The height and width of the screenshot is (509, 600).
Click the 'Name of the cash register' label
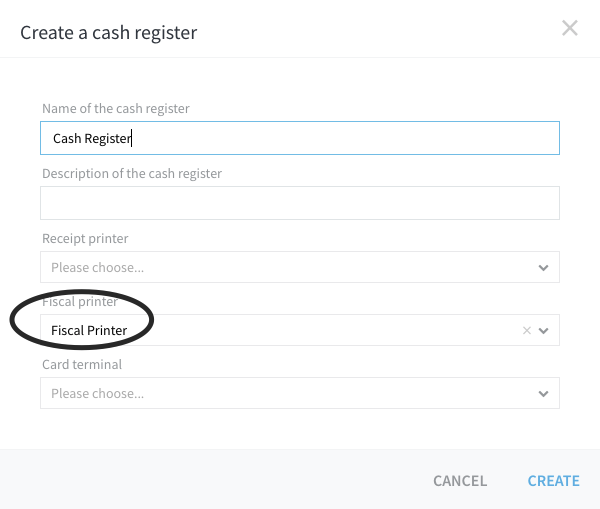116,109
